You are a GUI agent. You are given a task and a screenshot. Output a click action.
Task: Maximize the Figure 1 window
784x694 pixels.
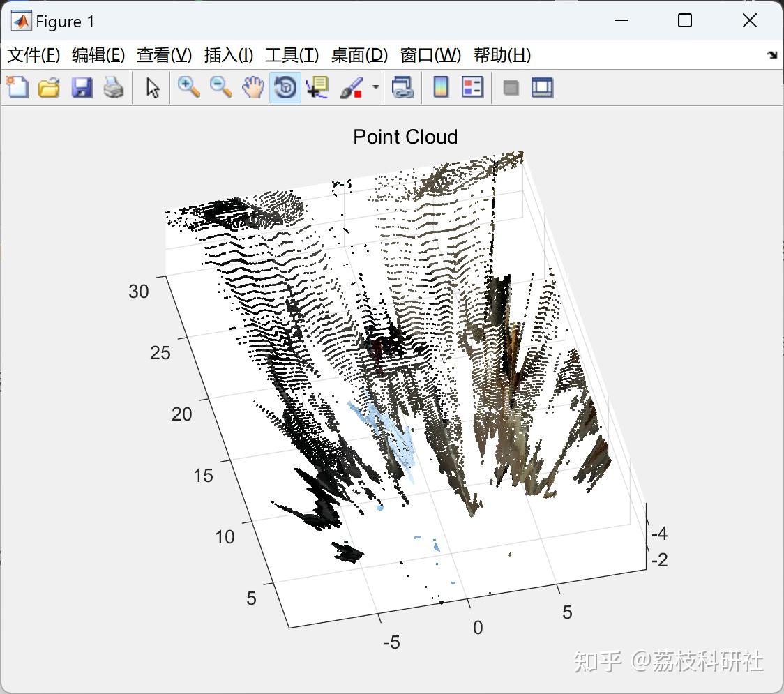click(684, 20)
